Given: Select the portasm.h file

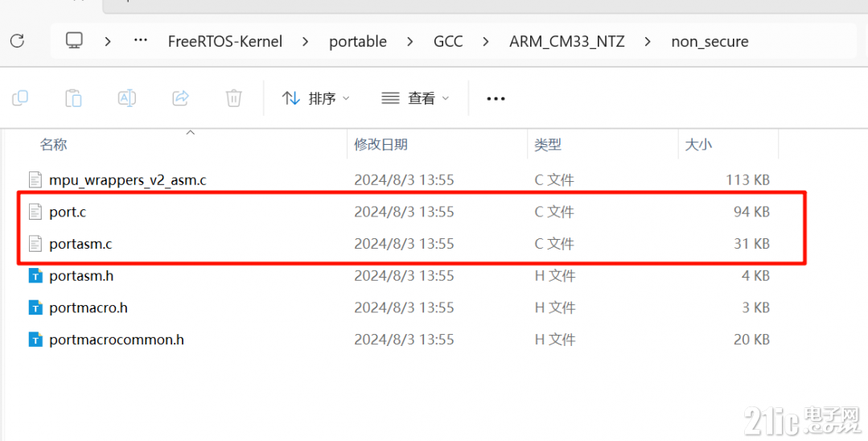Looking at the screenshot, I should pos(81,275).
